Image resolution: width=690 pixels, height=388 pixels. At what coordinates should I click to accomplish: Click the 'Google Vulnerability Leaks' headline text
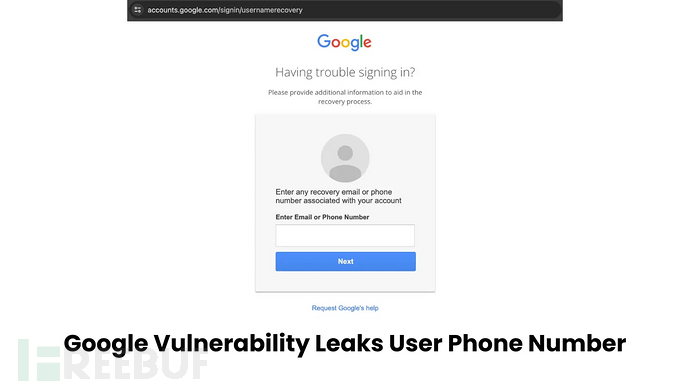[x=223, y=344]
